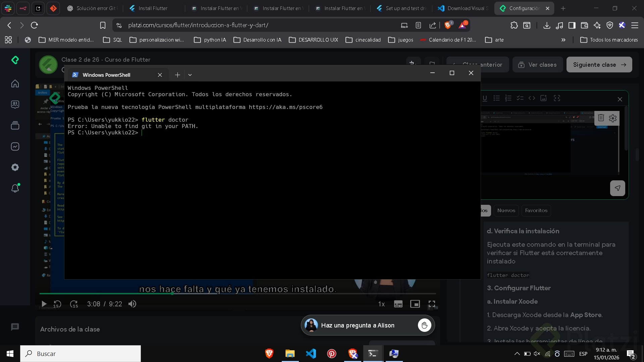The image size is (644, 362).
Task: Enable picture-in-picture mode for video
Action: click(x=415, y=304)
